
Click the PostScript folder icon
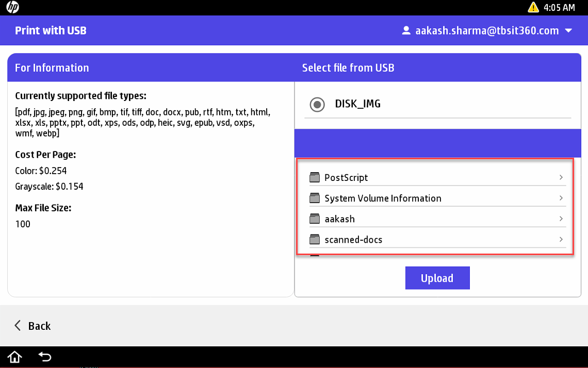click(x=315, y=178)
